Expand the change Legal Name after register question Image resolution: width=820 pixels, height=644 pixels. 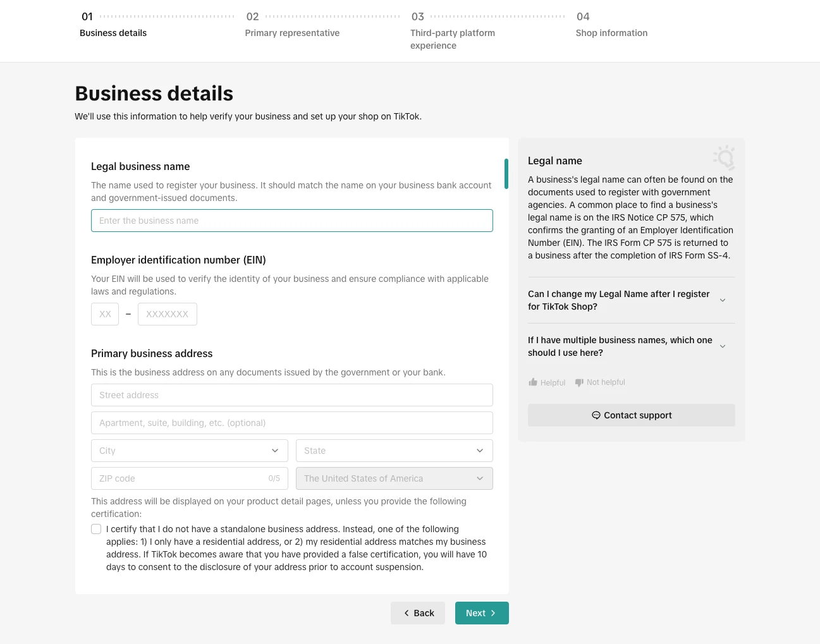(723, 300)
